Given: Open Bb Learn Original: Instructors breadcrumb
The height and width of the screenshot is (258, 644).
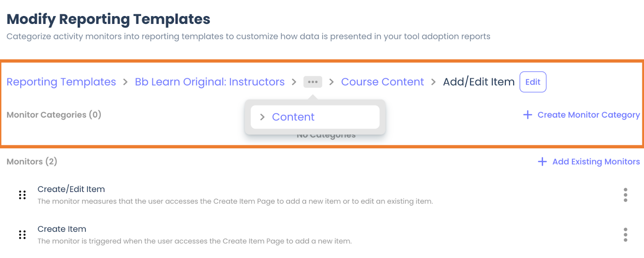Looking at the screenshot, I should click(x=210, y=82).
